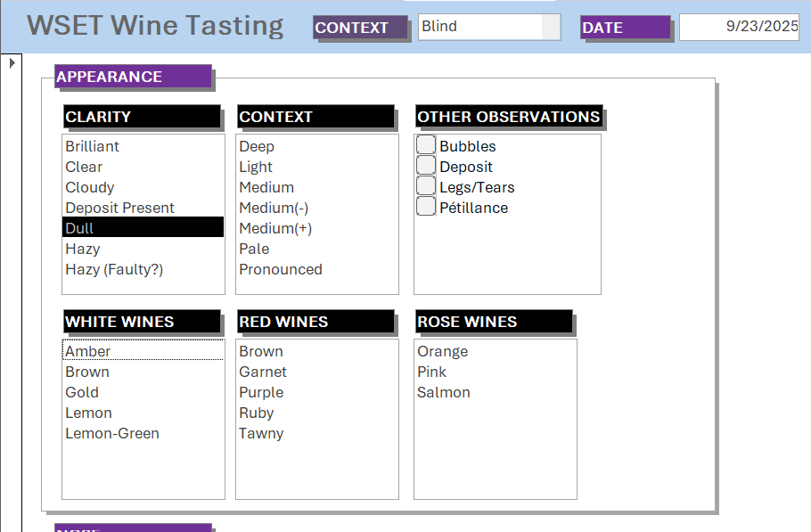The image size is (811, 532).
Task: Click the ROSE WINES header label
Action: [x=495, y=321]
